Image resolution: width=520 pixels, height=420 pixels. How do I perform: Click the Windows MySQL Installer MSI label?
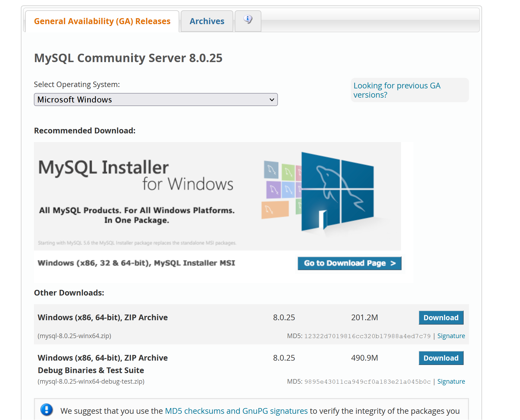coord(136,263)
